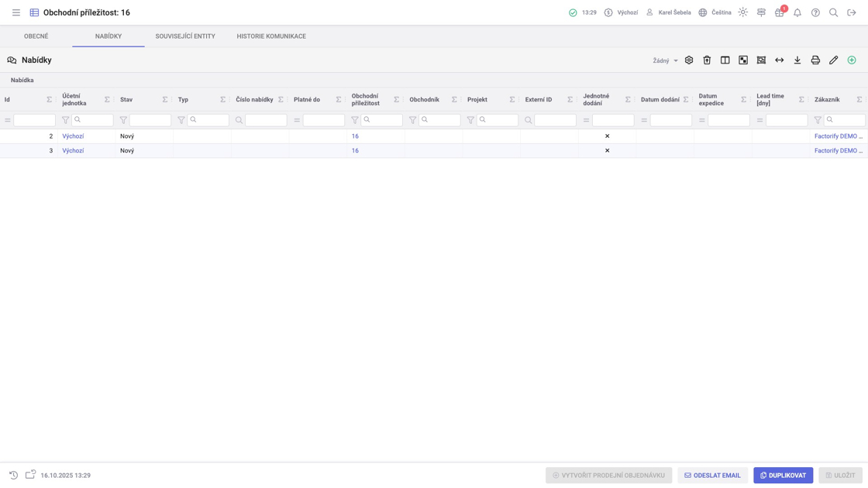Click the checkered selection icon in toolbar
The image size is (868, 488).
pyautogui.click(x=743, y=60)
